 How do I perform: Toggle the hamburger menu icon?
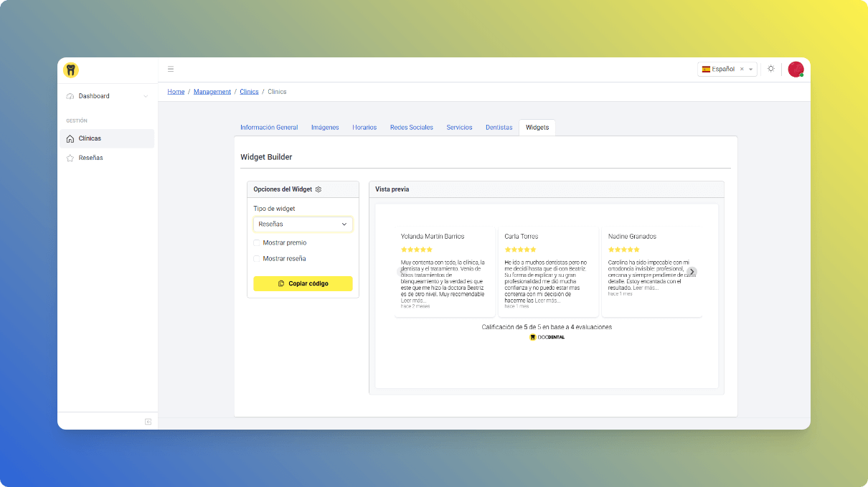[171, 70]
